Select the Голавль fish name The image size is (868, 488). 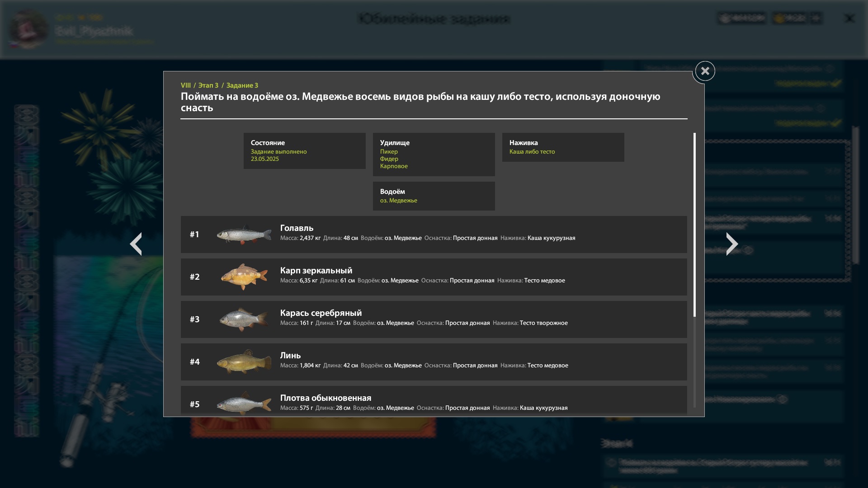(x=297, y=228)
